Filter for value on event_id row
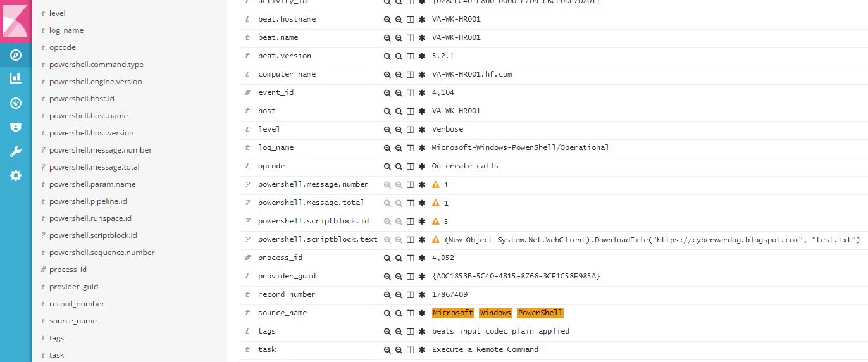868x362 pixels. coord(387,92)
